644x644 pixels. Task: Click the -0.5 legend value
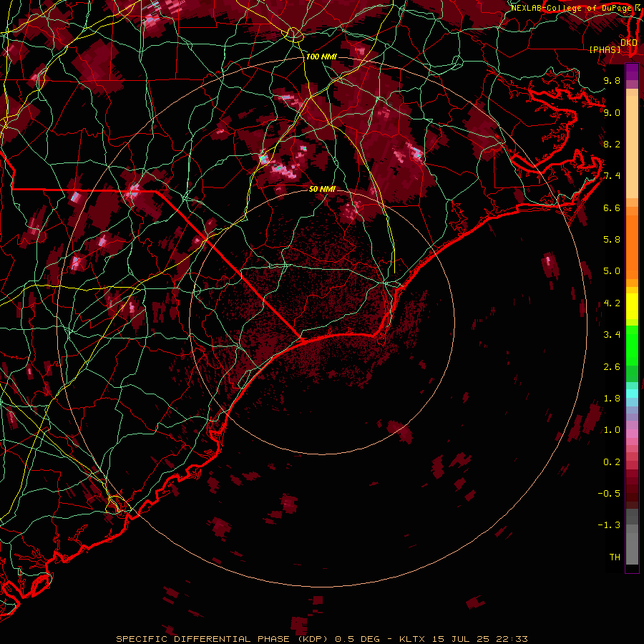(x=609, y=494)
